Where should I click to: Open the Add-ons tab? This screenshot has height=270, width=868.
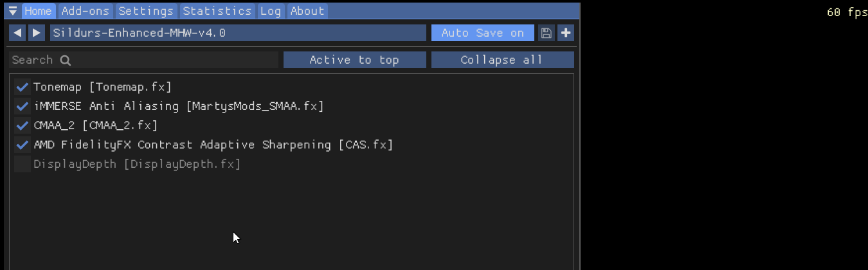pyautogui.click(x=86, y=11)
